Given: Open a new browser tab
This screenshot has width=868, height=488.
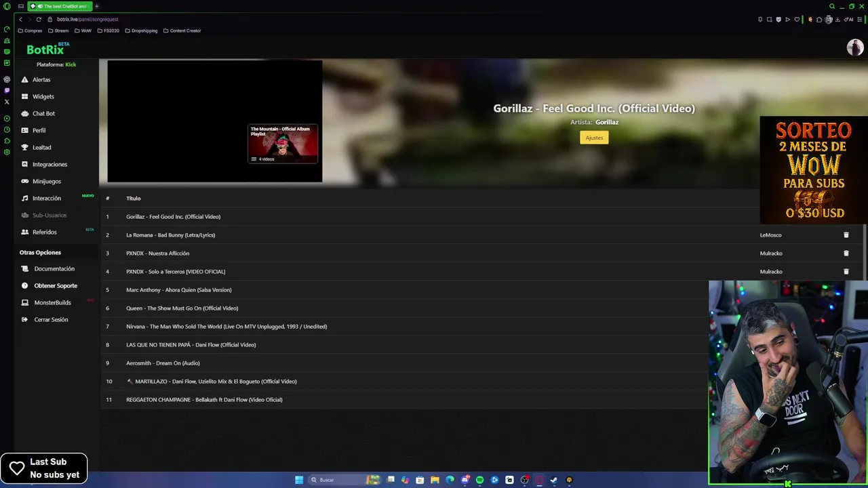Looking at the screenshot, I should 96,6.
